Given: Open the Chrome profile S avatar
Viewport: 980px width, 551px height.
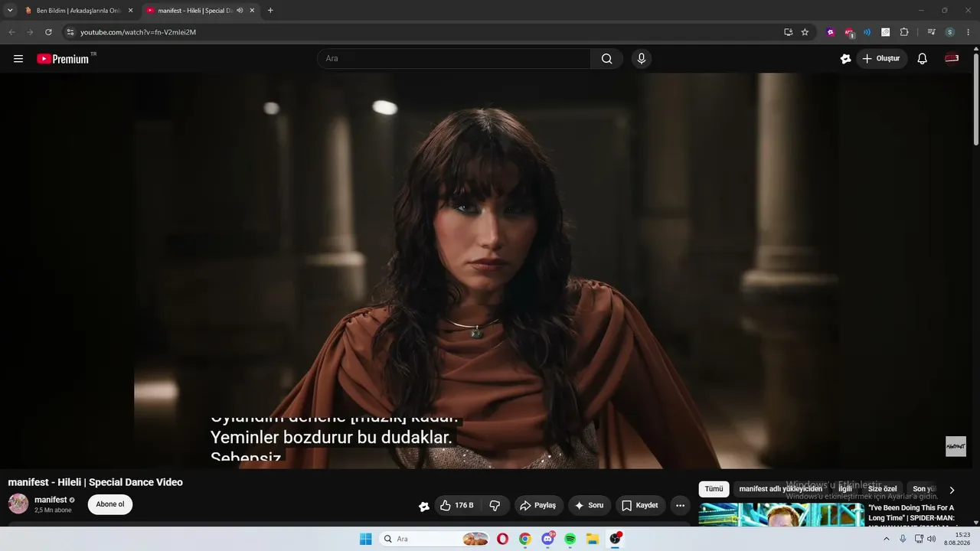Looking at the screenshot, I should pos(950,32).
